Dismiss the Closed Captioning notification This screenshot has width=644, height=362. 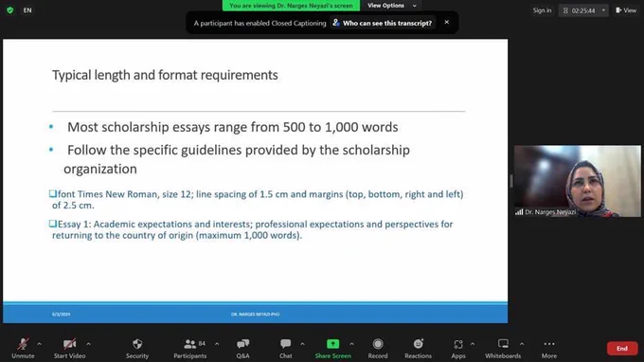coord(446,22)
